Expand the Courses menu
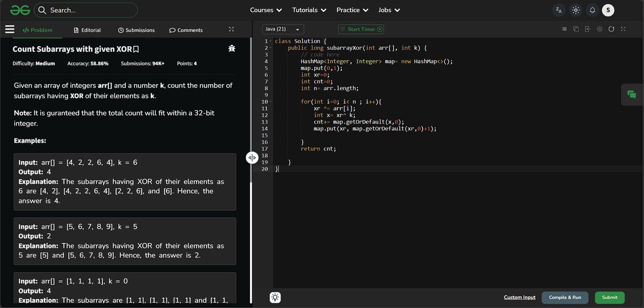 [266, 10]
